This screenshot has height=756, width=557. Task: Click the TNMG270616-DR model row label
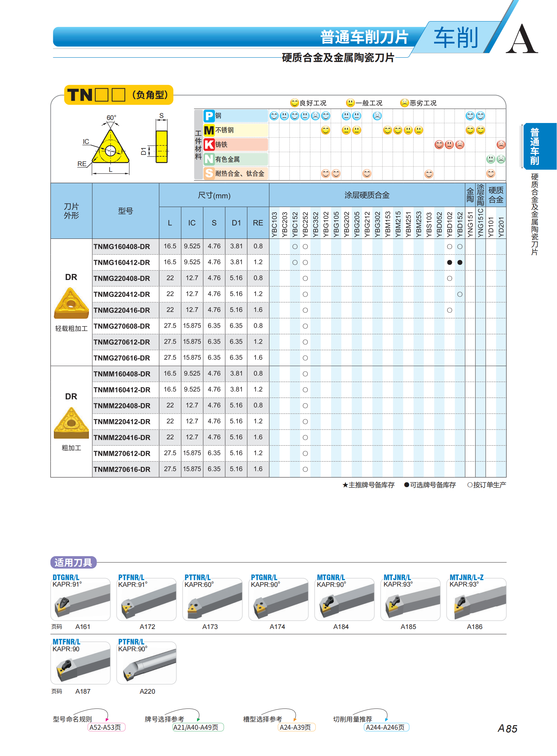click(x=122, y=358)
